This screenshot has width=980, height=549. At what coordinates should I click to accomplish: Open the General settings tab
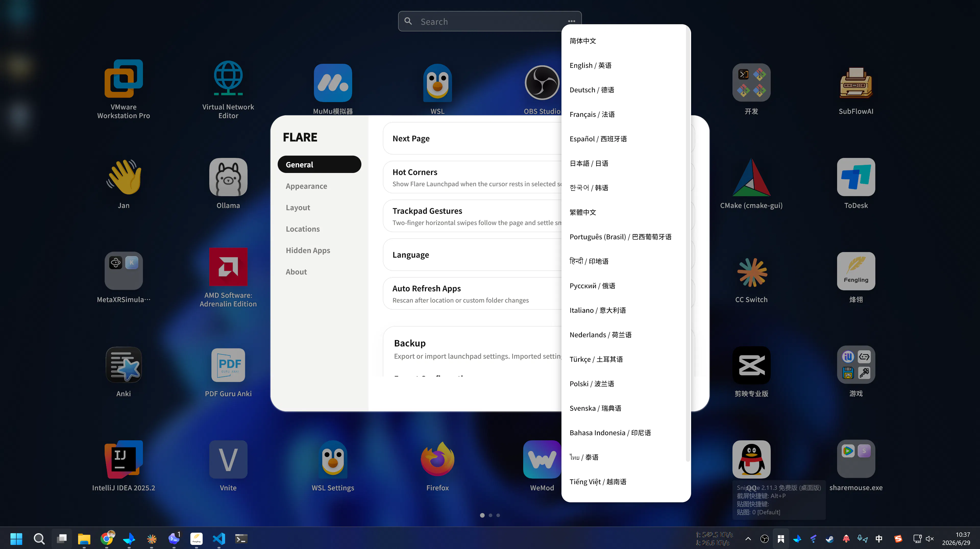[x=319, y=164]
